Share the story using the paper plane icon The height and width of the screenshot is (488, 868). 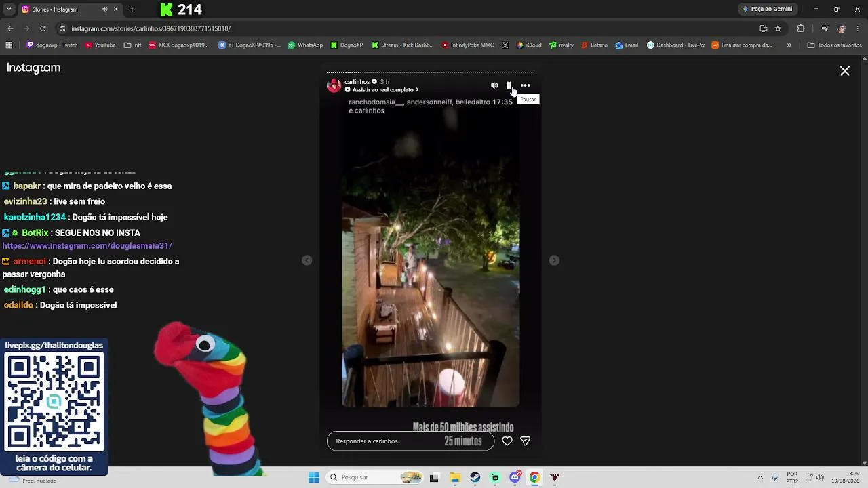(x=525, y=441)
